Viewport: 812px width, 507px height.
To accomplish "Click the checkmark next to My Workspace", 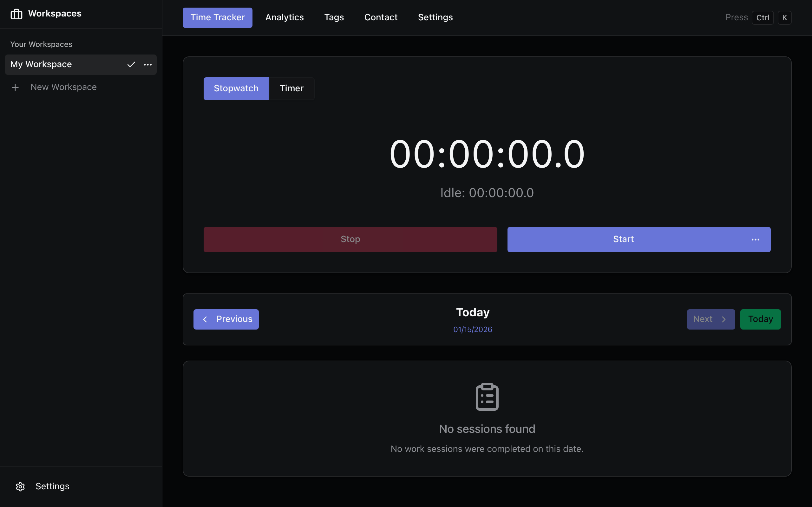I will point(131,64).
